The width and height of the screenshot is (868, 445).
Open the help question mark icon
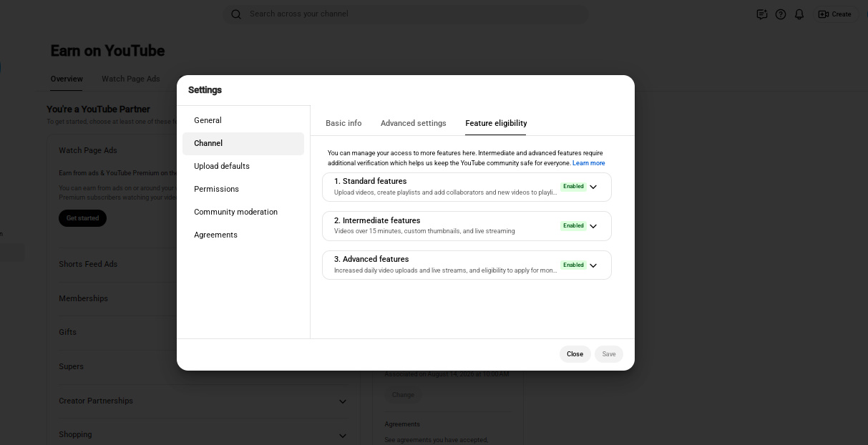(x=781, y=14)
